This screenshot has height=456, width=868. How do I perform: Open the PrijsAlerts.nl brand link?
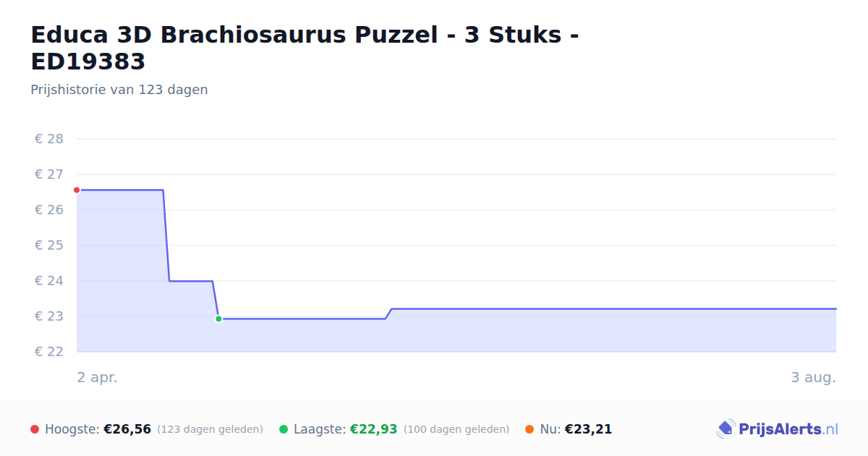tap(778, 429)
